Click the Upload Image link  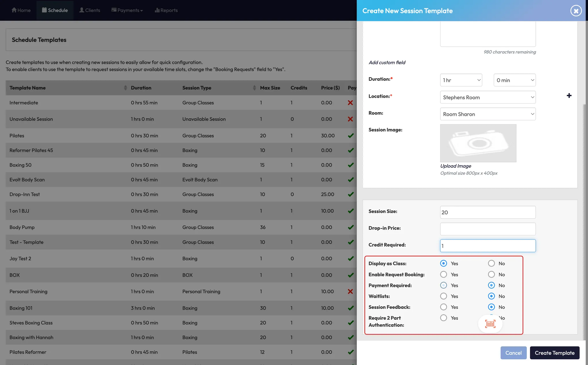(456, 166)
